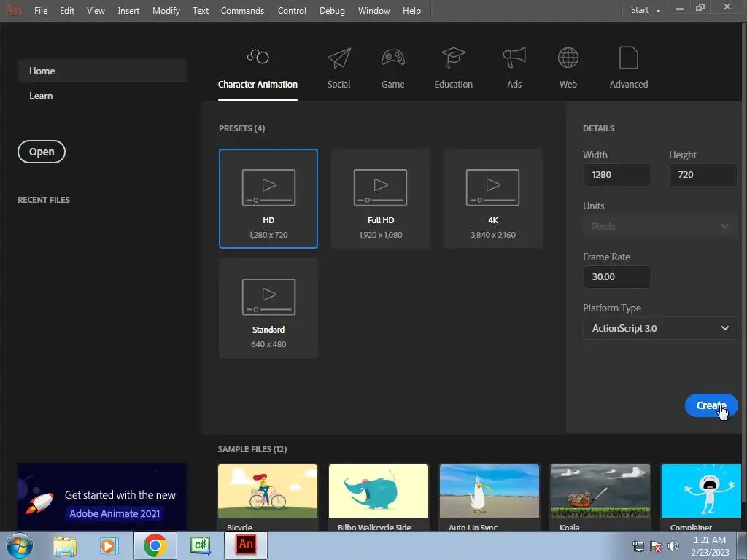The image size is (747, 560).
Task: Launch Windows Media Player from taskbar
Action: click(x=109, y=545)
